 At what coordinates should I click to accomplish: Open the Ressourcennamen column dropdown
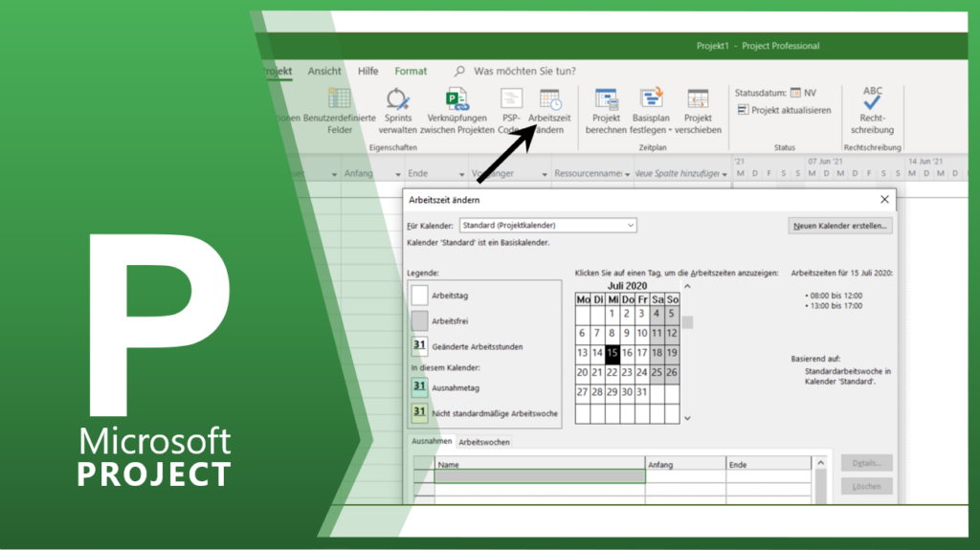coord(627,174)
